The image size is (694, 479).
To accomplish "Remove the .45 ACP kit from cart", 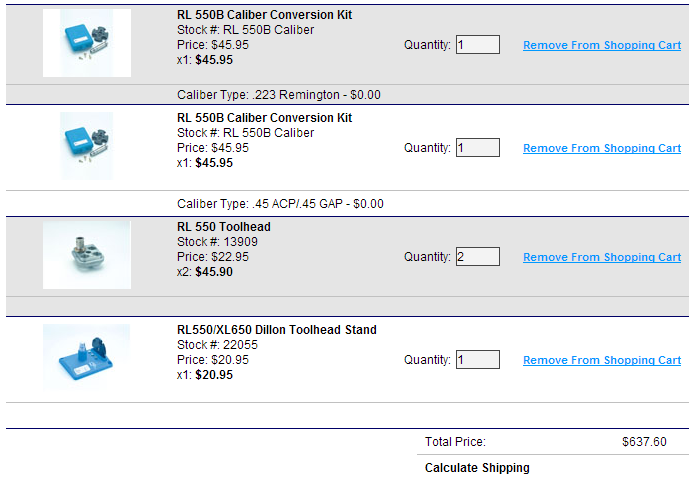I will 602,148.
